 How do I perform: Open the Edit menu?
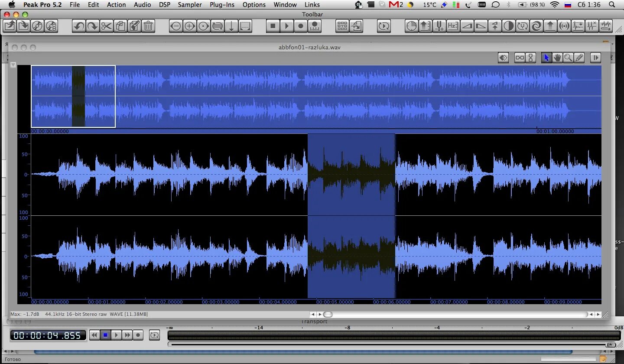coord(93,5)
